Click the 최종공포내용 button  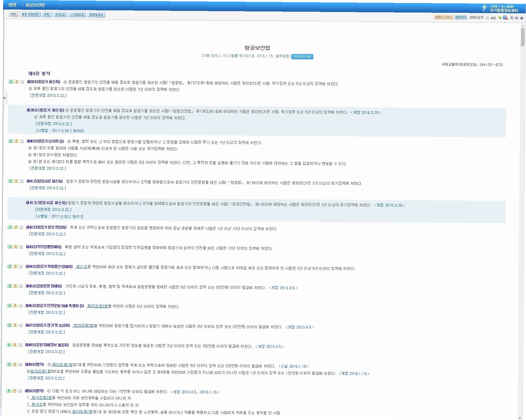(x=302, y=56)
